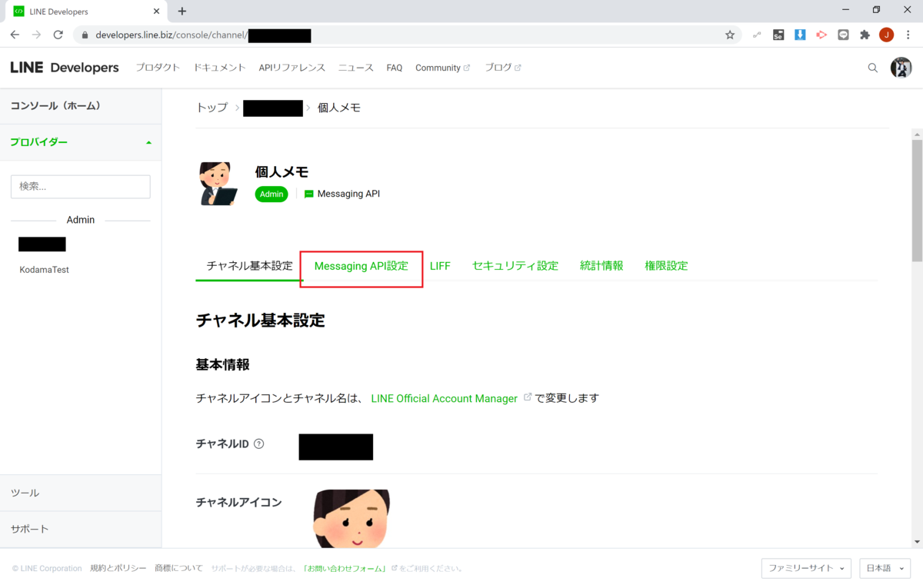Open the お問い合わせフォーム link
Image resolution: width=923 pixels, height=588 pixels.
pyautogui.click(x=345, y=568)
